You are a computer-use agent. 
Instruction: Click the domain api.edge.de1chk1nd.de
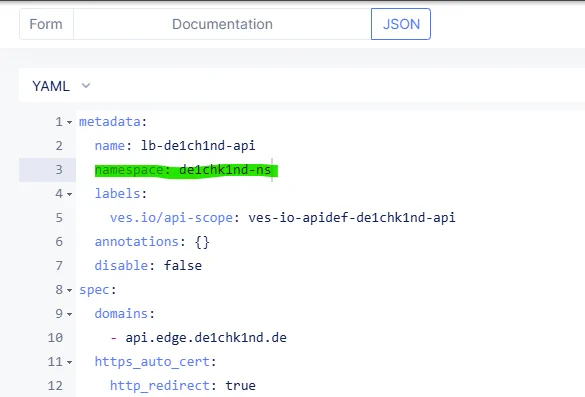coord(206,338)
